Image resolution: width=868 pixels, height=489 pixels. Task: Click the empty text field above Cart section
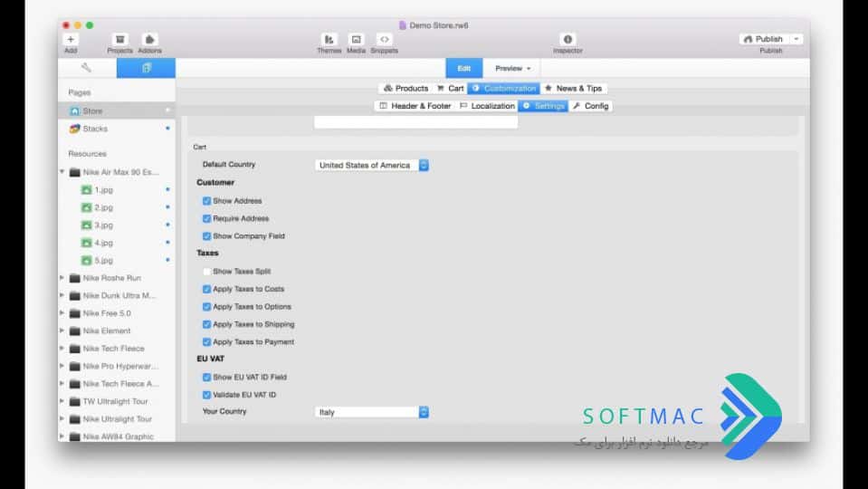[x=415, y=122]
